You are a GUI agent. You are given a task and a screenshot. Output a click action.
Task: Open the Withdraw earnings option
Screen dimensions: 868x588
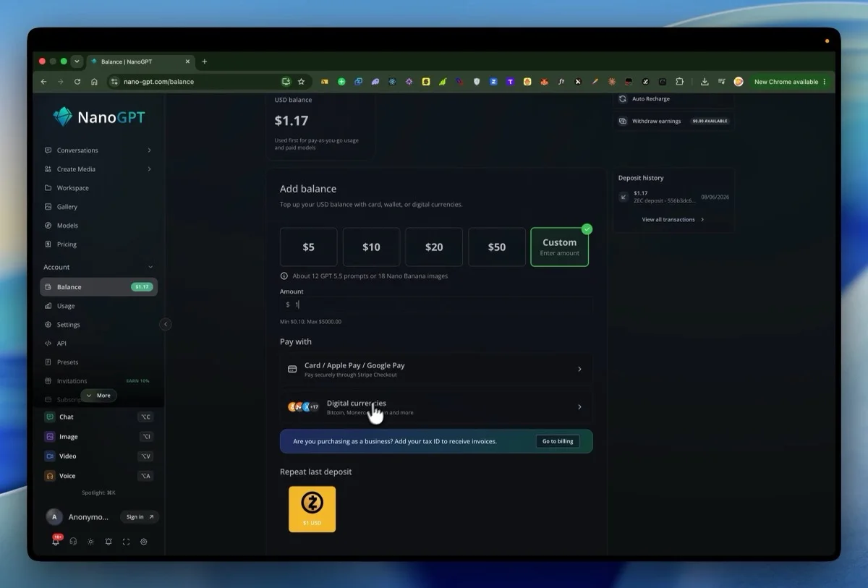click(x=673, y=122)
